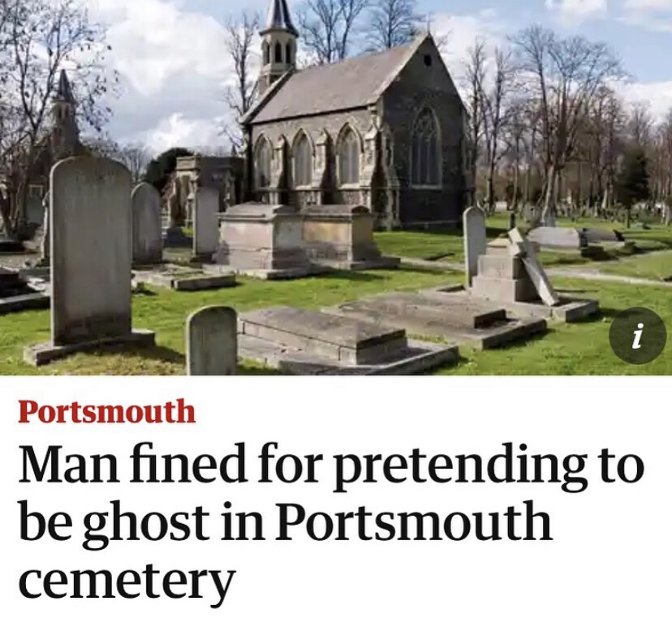
Task: Open the image info caption icon
Action: pyautogui.click(x=637, y=335)
